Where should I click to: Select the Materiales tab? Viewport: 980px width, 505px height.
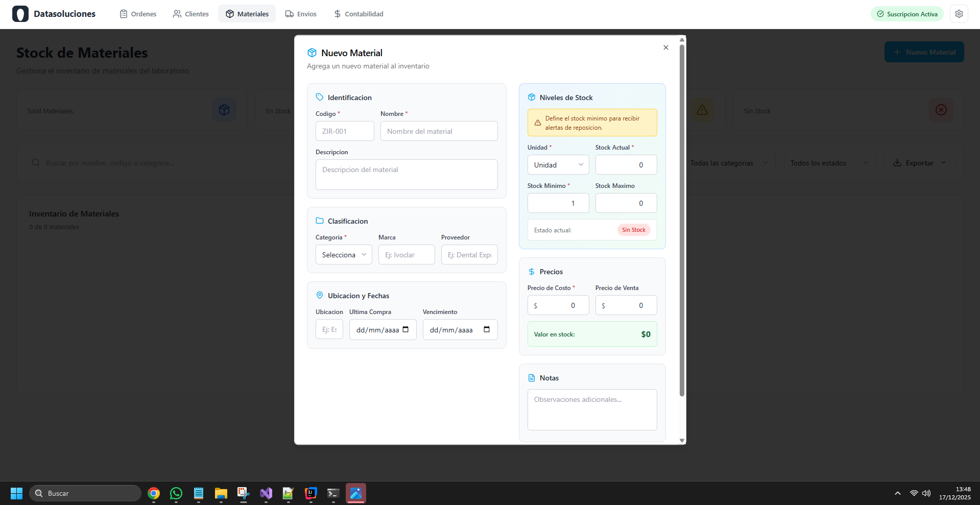click(x=247, y=14)
